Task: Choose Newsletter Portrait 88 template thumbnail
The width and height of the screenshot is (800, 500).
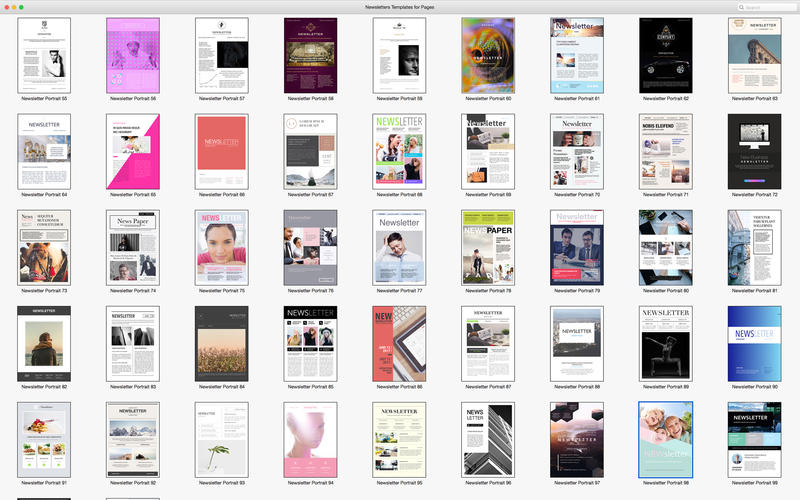Action: 577,343
